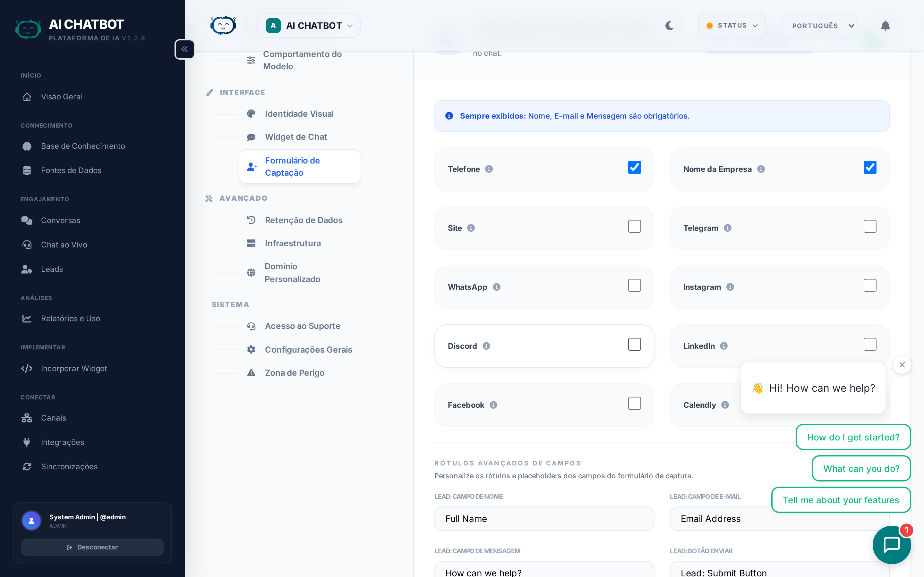The width and height of the screenshot is (924, 577).
Task: Click 'How do I get started?' suggestion
Action: [x=853, y=437]
